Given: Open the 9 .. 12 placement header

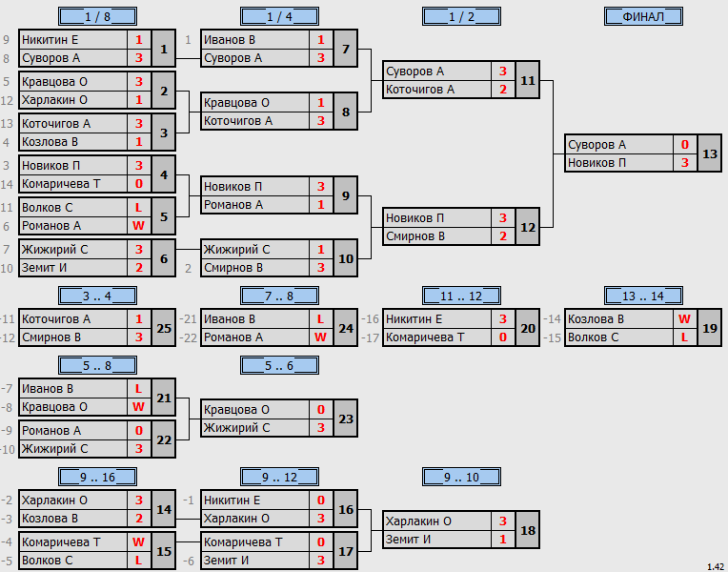Looking at the screenshot, I should point(279,477).
